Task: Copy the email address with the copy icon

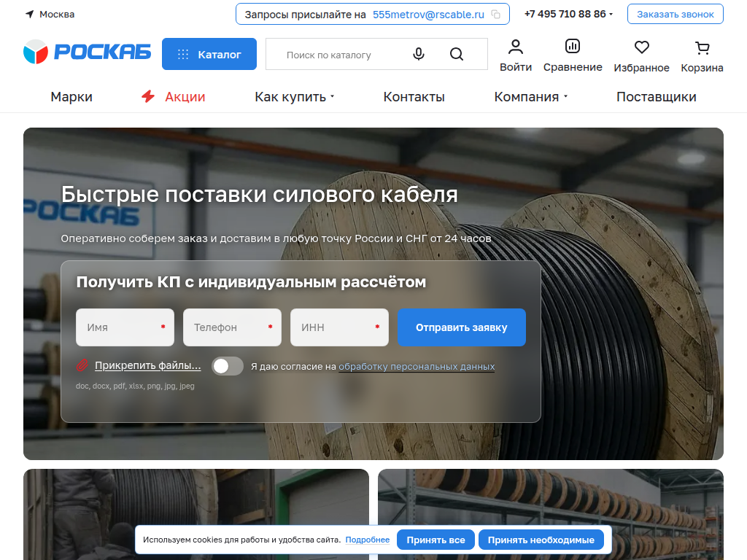Action: [496, 15]
